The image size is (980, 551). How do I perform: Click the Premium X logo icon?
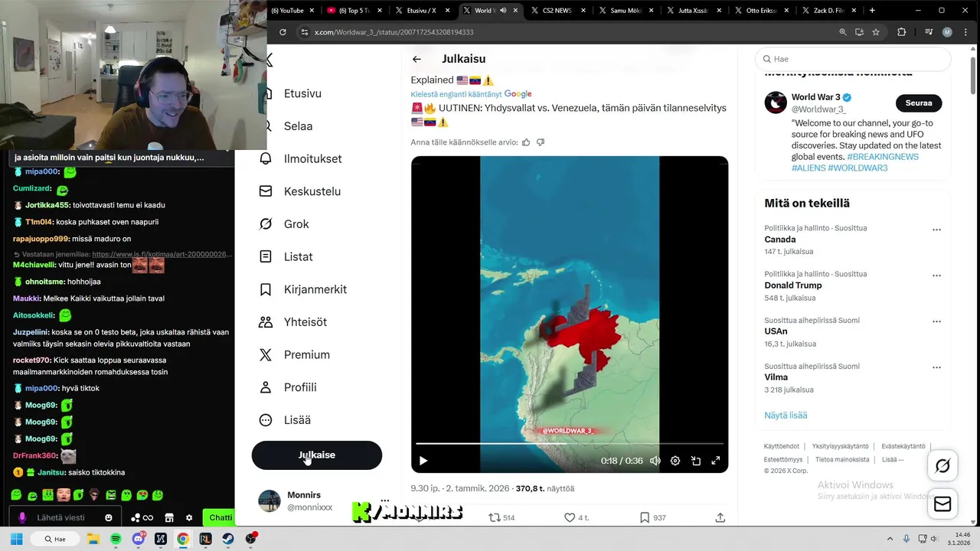coord(266,354)
